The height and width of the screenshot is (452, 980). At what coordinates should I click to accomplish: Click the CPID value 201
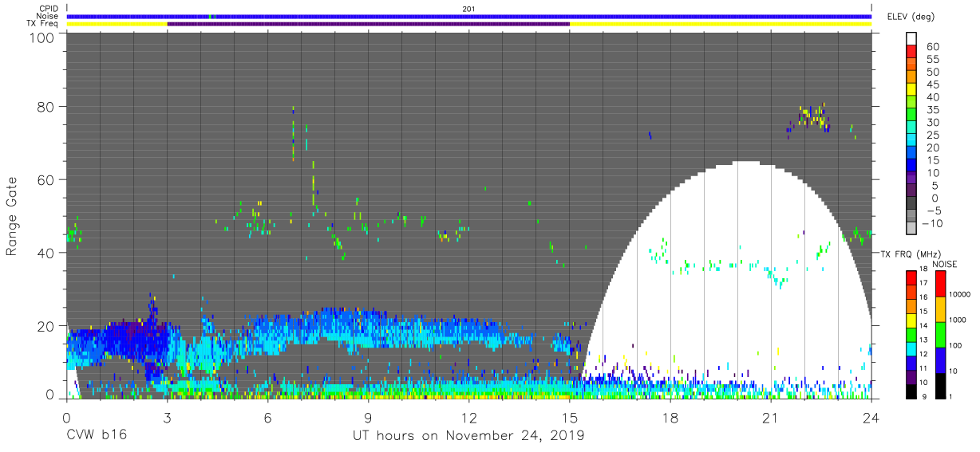point(468,8)
